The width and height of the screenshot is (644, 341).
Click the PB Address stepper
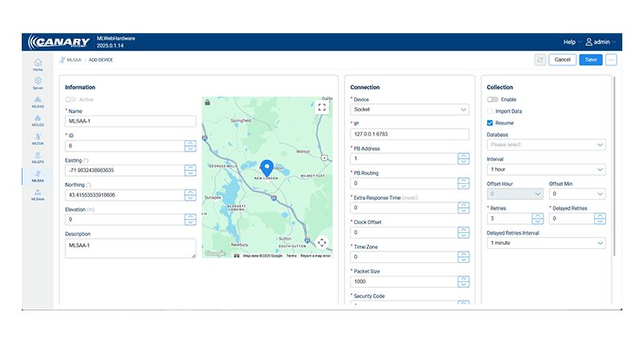464,159
